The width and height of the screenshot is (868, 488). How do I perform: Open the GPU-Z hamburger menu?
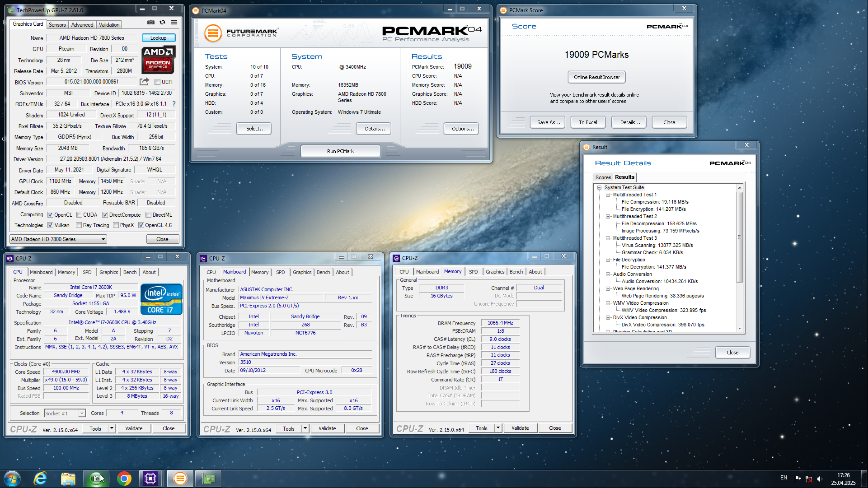(174, 22)
